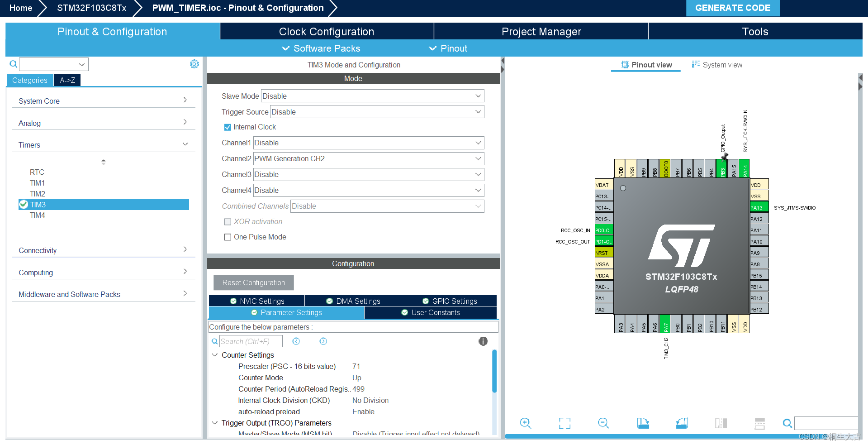Click STM32F103C8Tx in the breadcrumb

click(92, 8)
